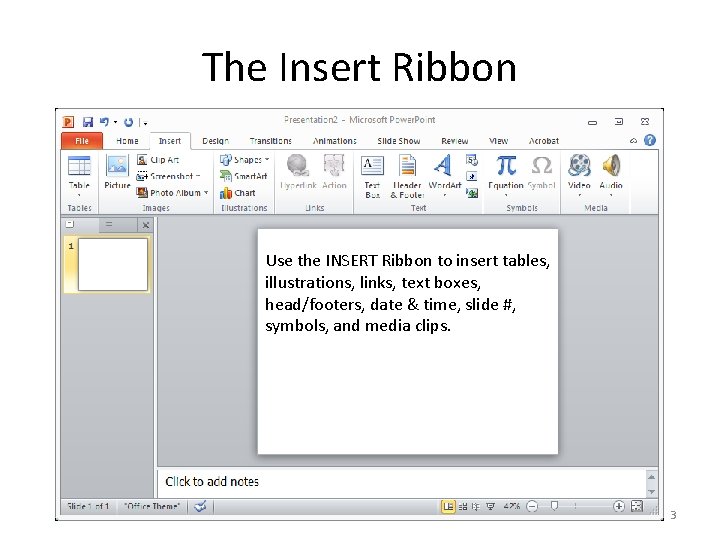Click the 47% zoom level button
720x540 pixels.
[512, 506]
